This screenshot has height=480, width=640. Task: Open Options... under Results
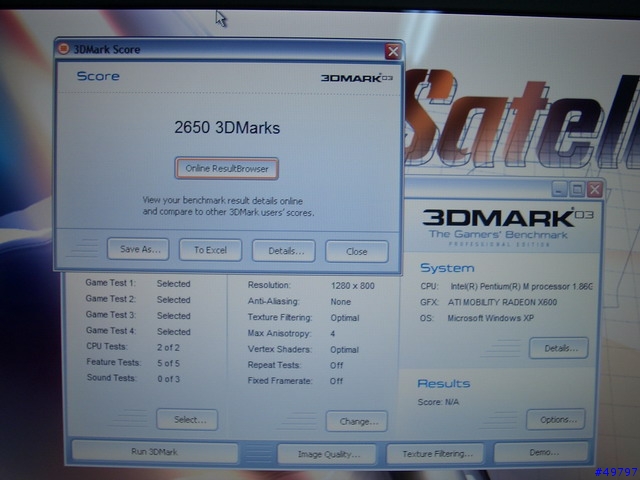pos(556,419)
